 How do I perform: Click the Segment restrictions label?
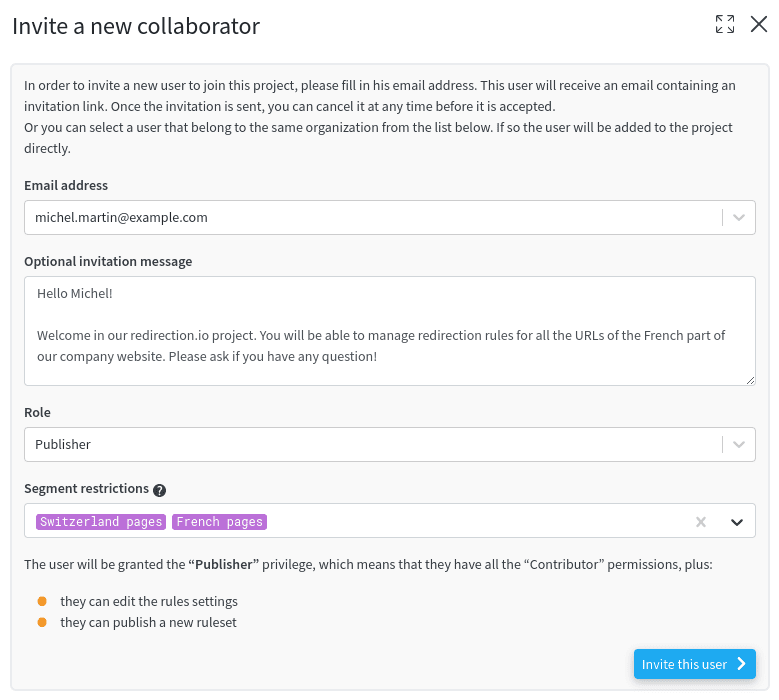(x=86, y=488)
